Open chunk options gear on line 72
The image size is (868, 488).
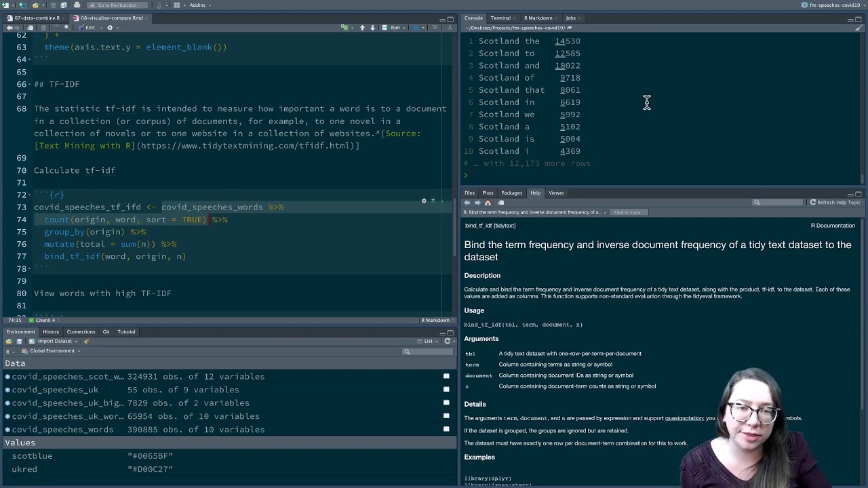tap(424, 201)
